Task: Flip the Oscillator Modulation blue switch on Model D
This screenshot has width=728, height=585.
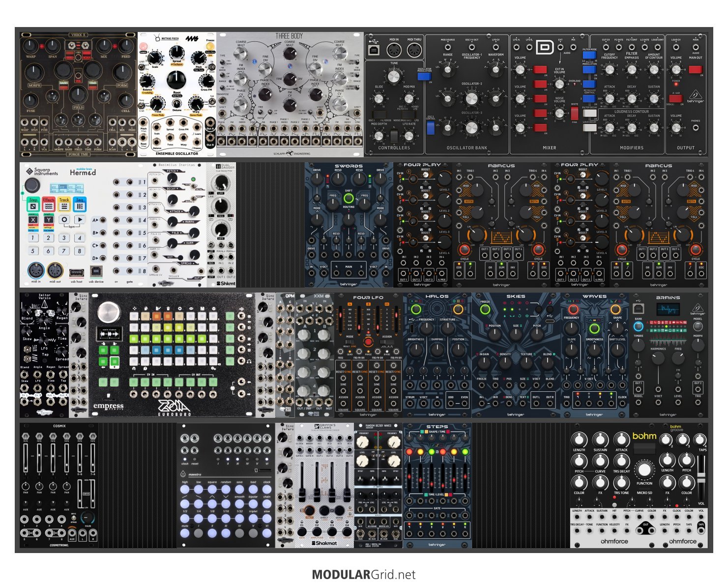Action: tap(424, 76)
